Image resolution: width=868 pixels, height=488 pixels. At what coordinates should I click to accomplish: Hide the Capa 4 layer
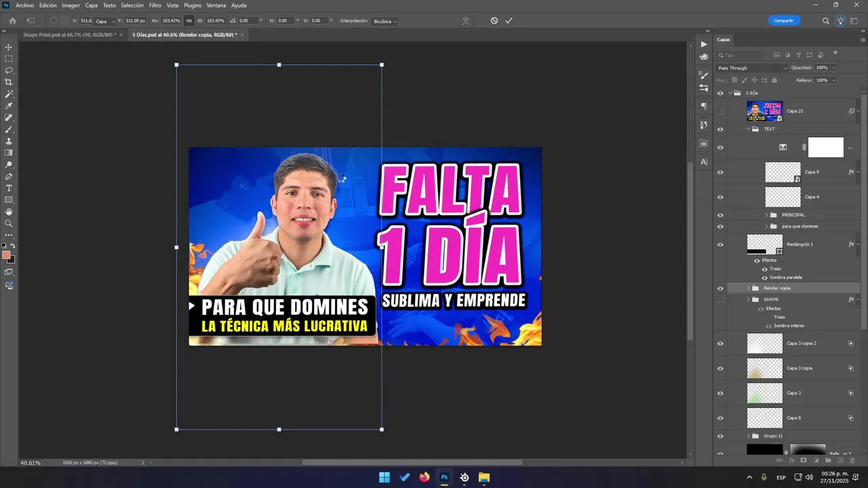[x=720, y=197]
